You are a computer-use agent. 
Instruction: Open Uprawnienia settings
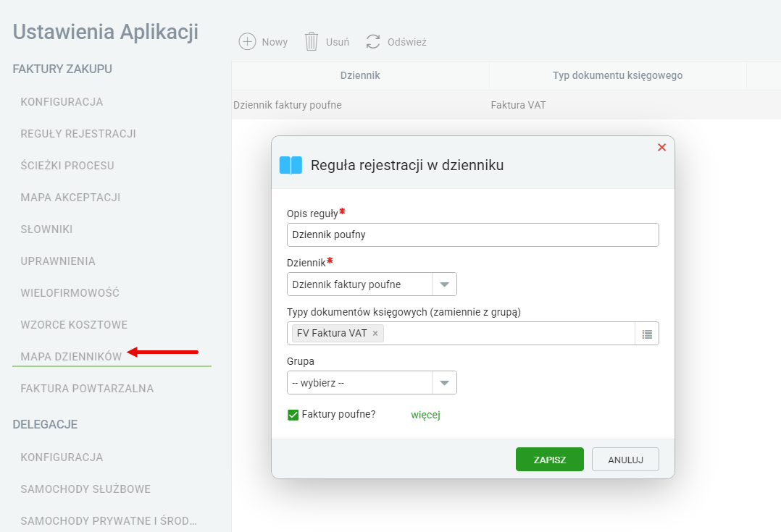(x=58, y=261)
